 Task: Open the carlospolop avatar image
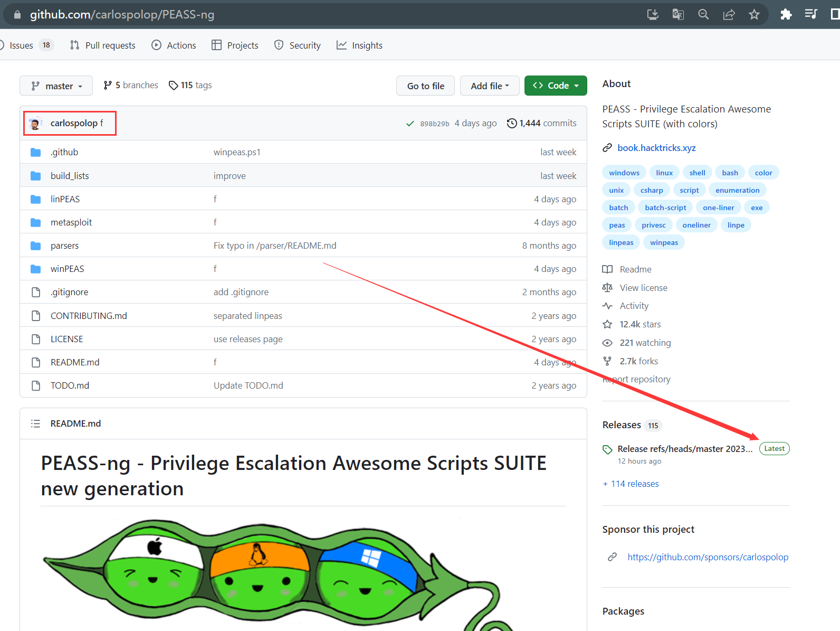[x=35, y=124]
